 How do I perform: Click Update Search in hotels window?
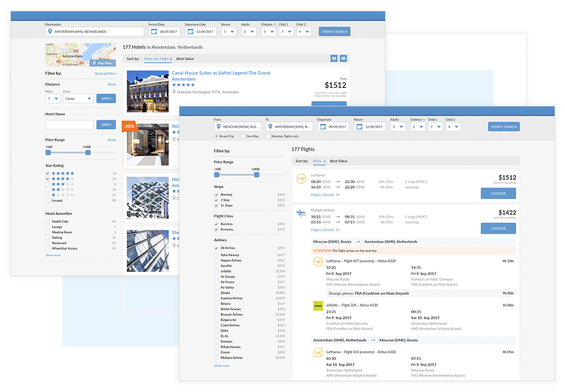[x=334, y=32]
